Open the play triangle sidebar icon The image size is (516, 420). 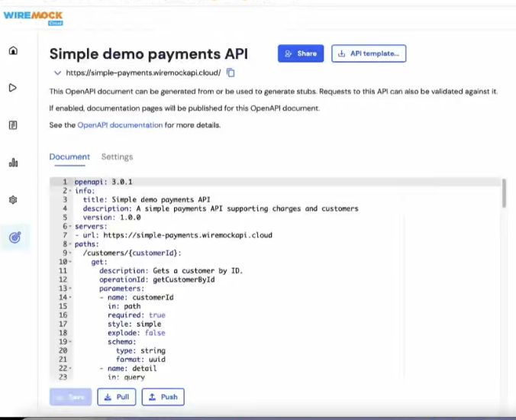point(12,88)
